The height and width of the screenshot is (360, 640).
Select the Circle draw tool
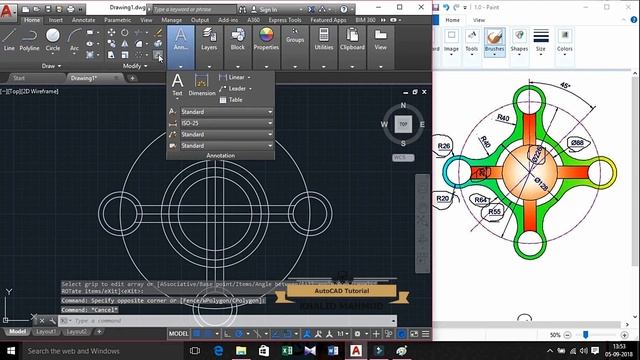pyautogui.click(x=53, y=40)
